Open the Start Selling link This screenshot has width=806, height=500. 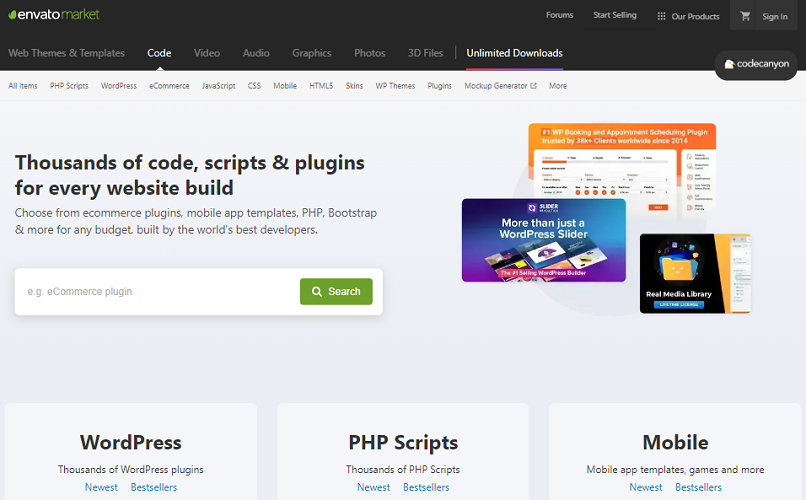[615, 15]
